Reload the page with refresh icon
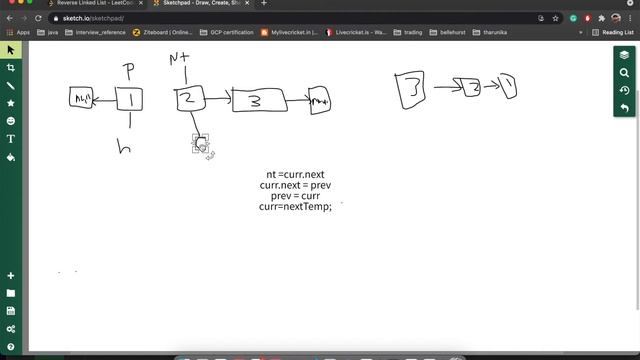This screenshot has height=360, width=640. click(x=38, y=18)
